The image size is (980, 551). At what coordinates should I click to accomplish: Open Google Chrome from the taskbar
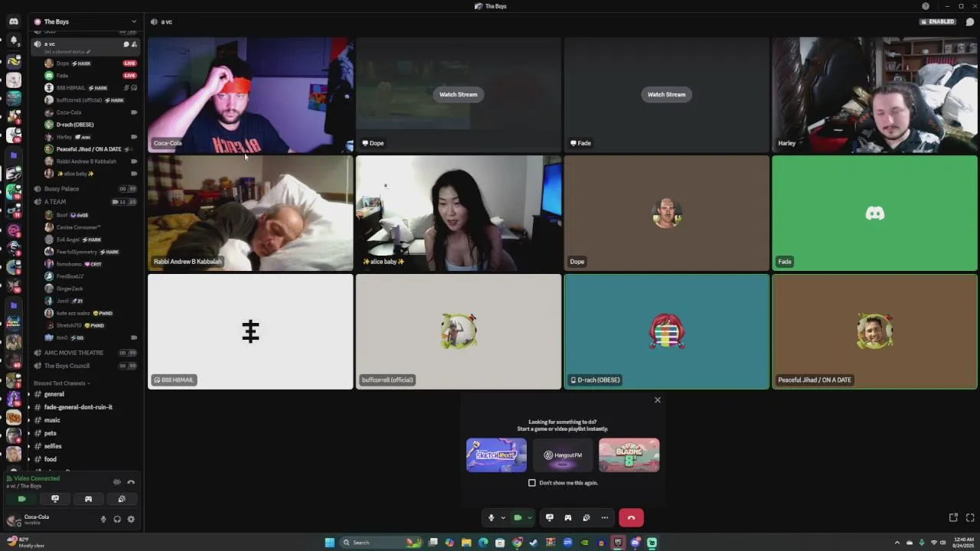click(517, 543)
